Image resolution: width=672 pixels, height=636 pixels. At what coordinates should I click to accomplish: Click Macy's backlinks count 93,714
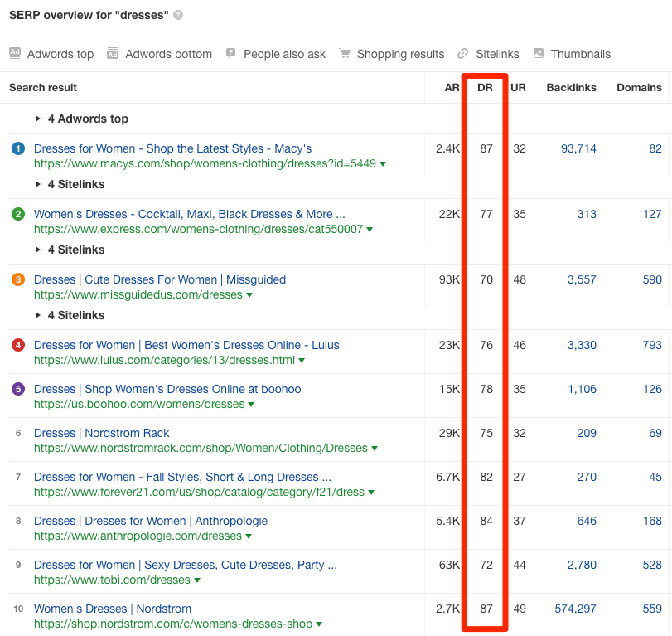578,148
